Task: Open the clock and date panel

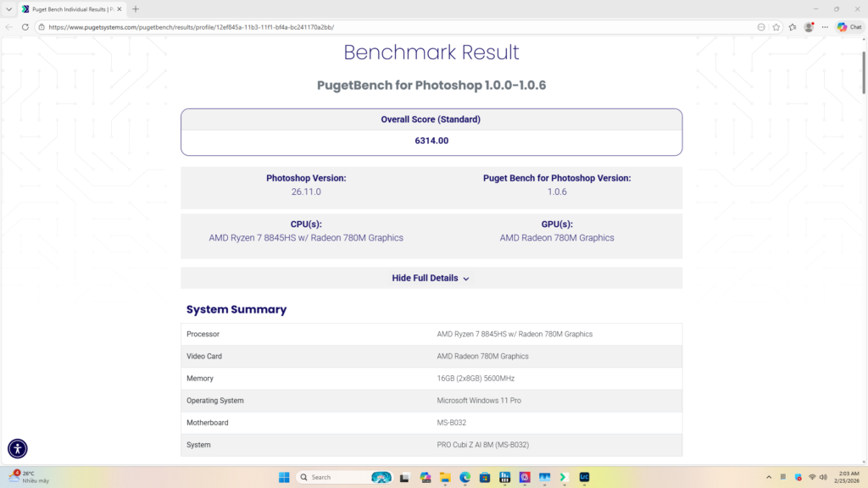Action: click(848, 477)
